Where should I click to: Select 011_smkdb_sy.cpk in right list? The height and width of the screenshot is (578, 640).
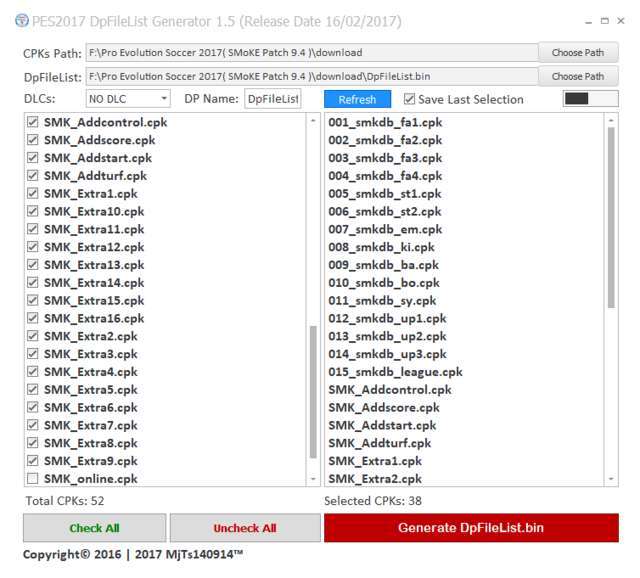[x=382, y=300]
